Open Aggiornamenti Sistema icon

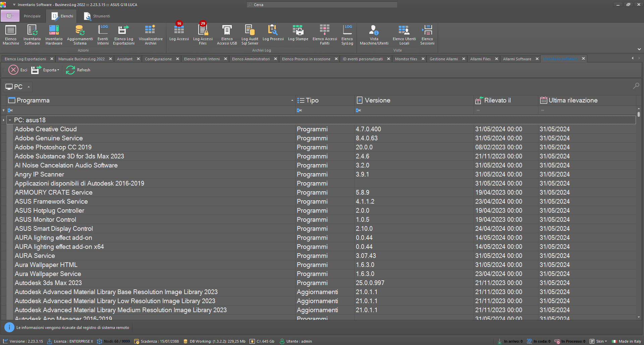[80, 35]
